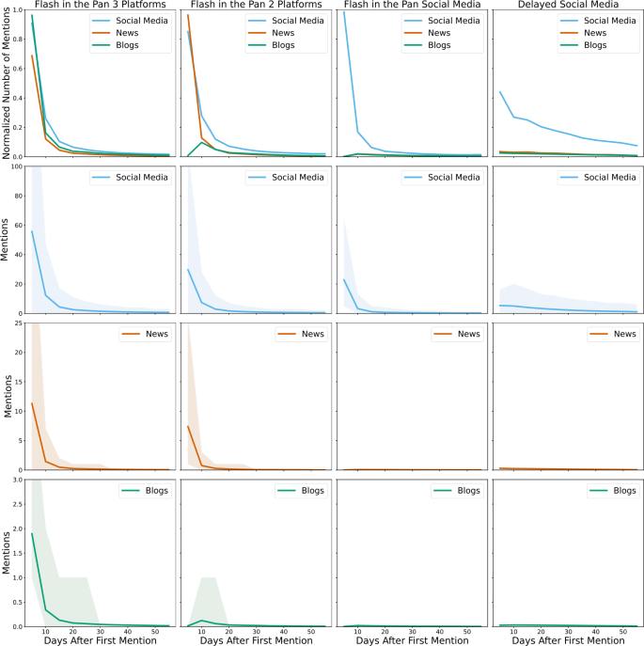Screen dimensions: 644x646
Task: Click 'Days After First Mention' under 3 Platforms column
Action: (x=100, y=640)
